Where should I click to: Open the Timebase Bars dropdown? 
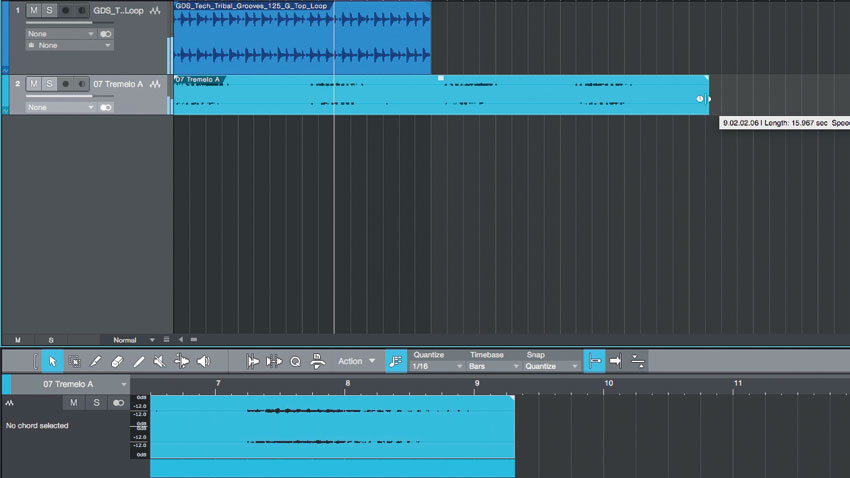(x=493, y=366)
